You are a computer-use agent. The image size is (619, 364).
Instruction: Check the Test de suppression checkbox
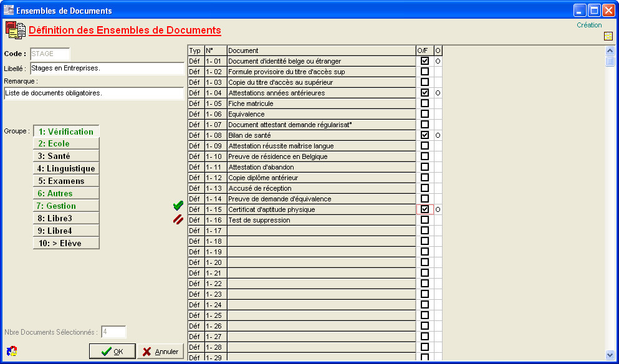coord(425,220)
